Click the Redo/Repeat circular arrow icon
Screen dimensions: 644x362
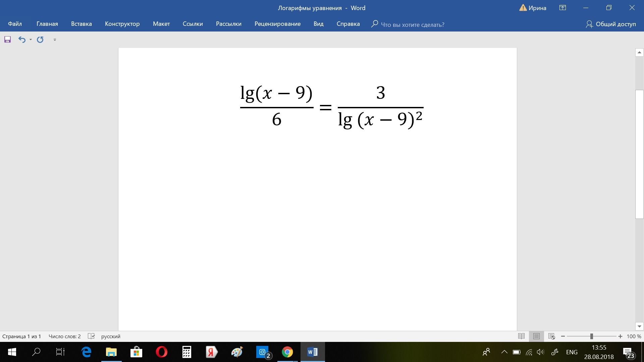click(x=40, y=40)
